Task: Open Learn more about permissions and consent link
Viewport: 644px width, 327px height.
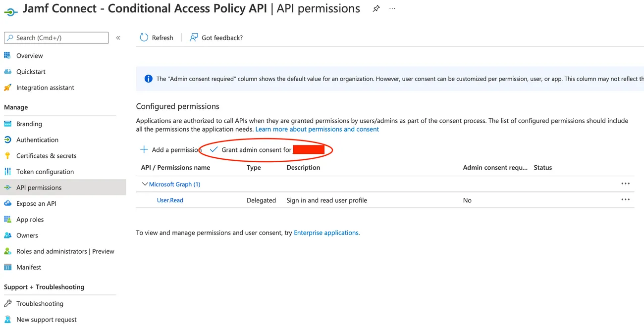Action: [317, 129]
